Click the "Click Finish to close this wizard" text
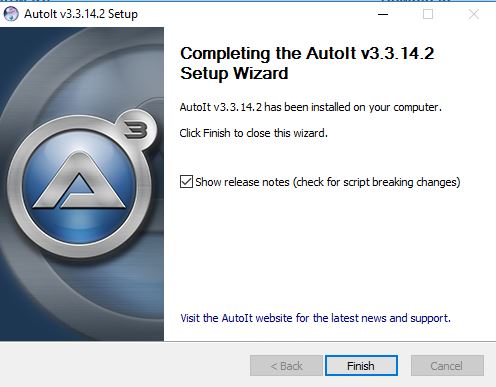 point(253,133)
